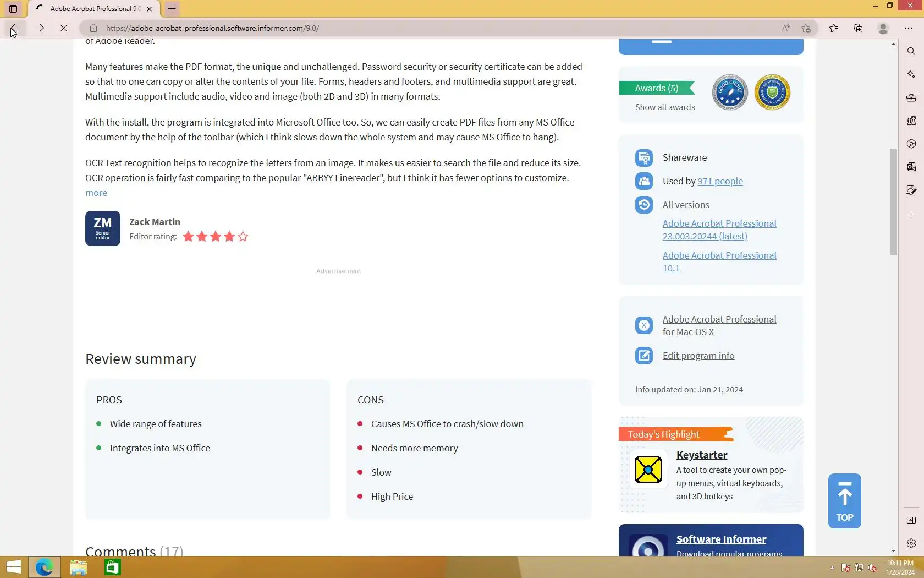Click the Review summary heading
The width and height of the screenshot is (924, 578).
point(141,359)
